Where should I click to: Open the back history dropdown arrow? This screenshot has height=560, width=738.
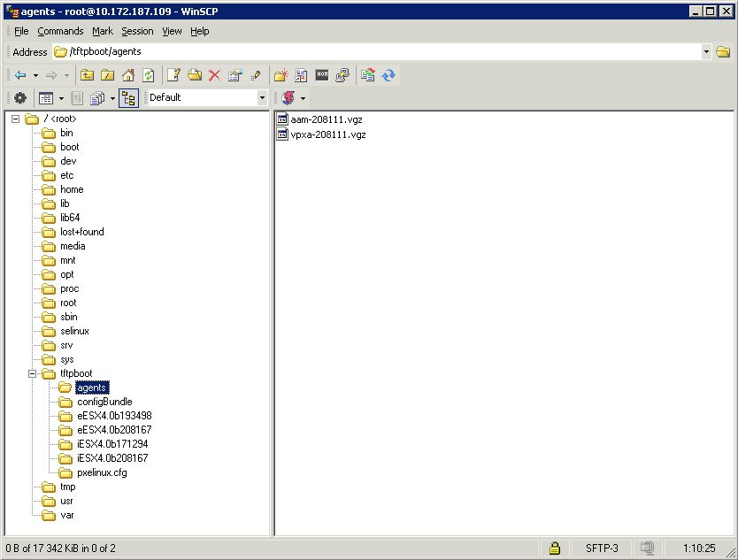[35, 75]
